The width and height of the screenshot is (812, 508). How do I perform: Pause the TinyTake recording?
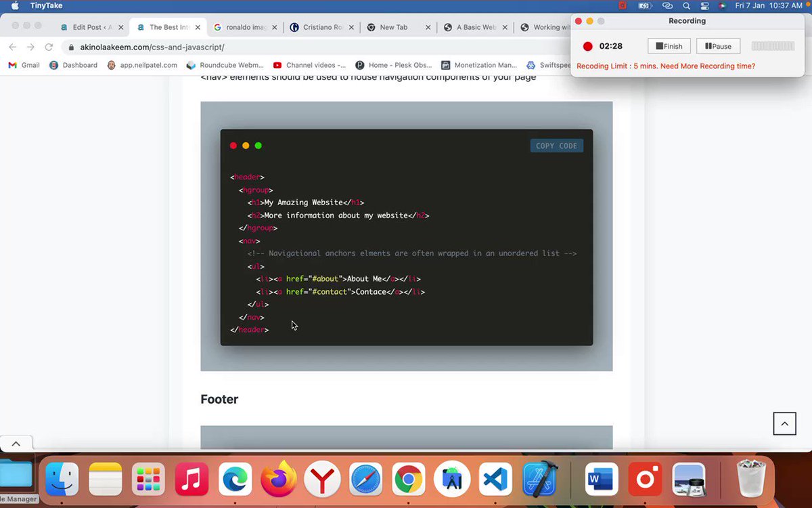coord(718,46)
